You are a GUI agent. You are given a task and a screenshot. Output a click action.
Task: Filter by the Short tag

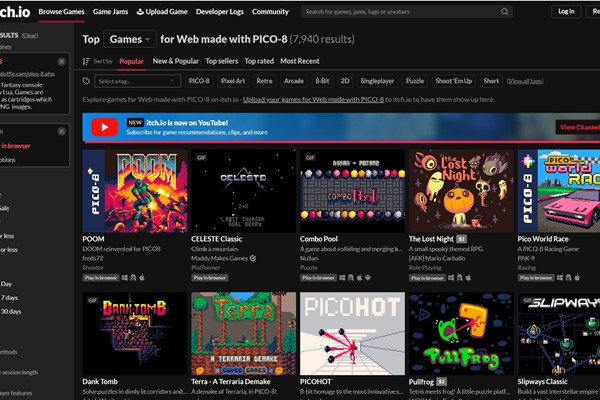[491, 81]
